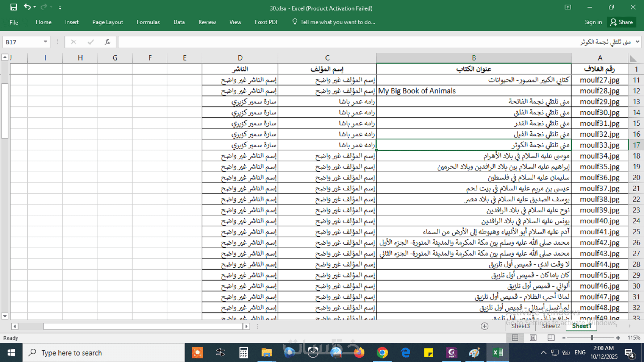
Task: Switch to Page Break Preview in status bar
Action: point(551,338)
